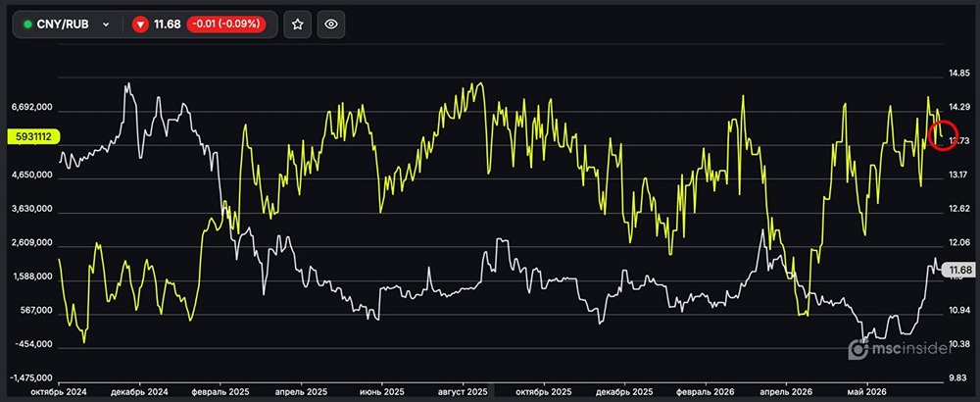Click the 11.68 price in the header
The height and width of the screenshot is (402, 980).
coord(167,25)
